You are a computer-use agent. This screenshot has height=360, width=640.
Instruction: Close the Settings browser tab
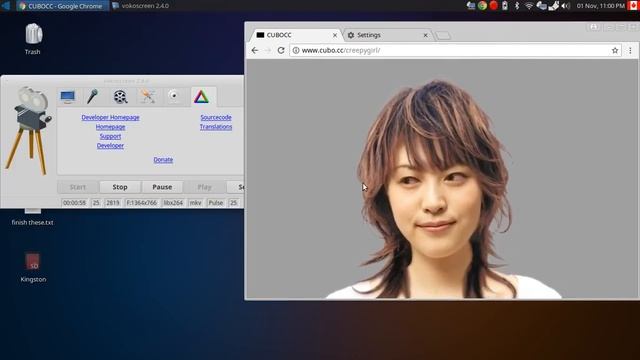pos(425,36)
